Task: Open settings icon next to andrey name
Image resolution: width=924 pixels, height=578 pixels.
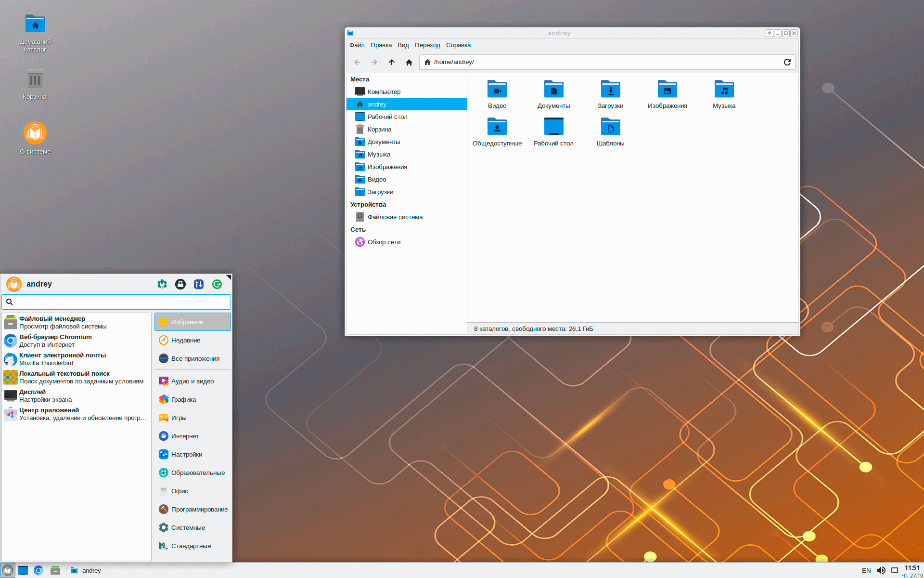Action: coord(162,284)
